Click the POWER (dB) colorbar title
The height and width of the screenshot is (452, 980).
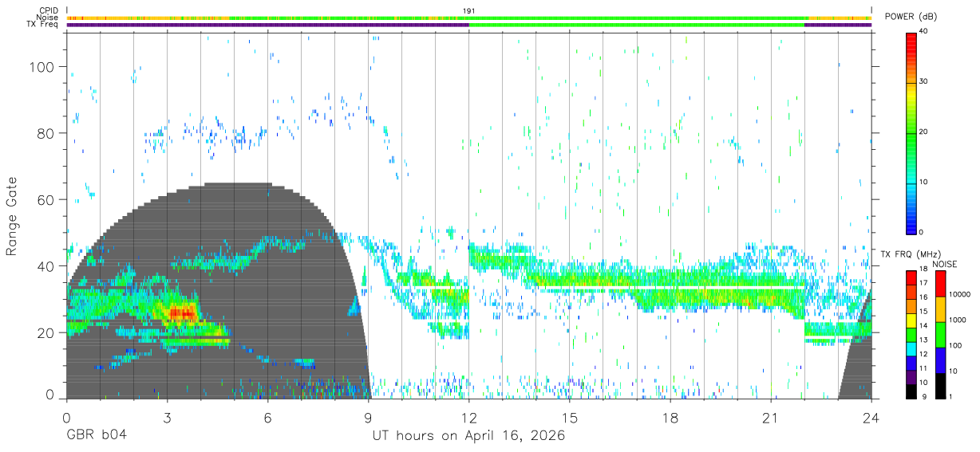(911, 17)
